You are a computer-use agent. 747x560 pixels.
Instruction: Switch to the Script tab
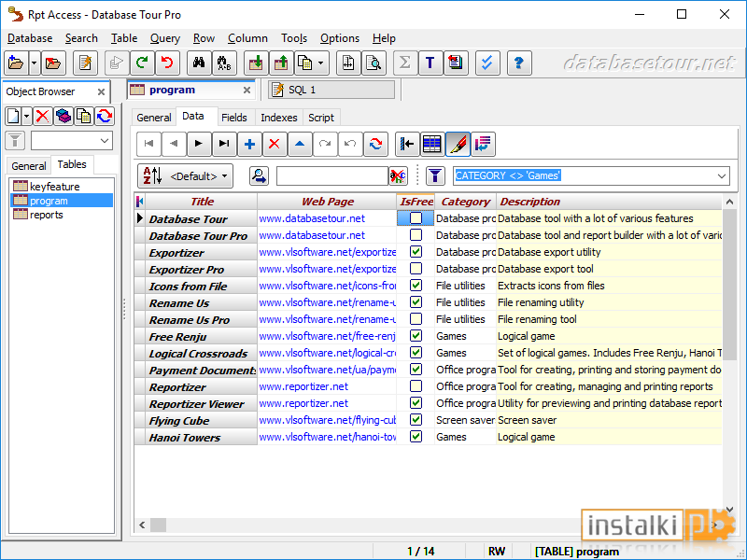click(321, 118)
